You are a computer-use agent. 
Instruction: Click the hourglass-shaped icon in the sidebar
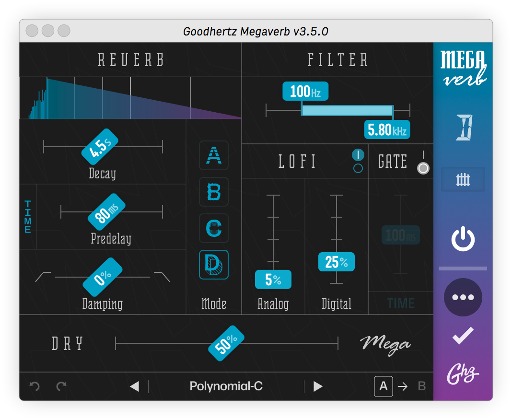pyautogui.click(x=464, y=128)
